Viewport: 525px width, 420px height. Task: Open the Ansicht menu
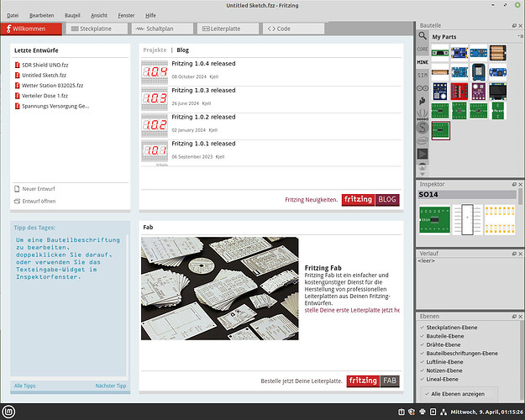pos(99,15)
